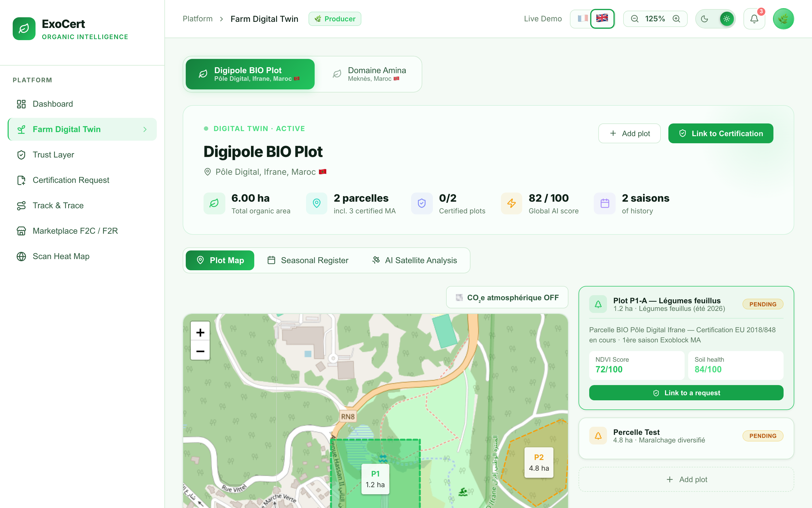This screenshot has height=508, width=812.
Task: Click Link to a request button
Action: coord(686,393)
